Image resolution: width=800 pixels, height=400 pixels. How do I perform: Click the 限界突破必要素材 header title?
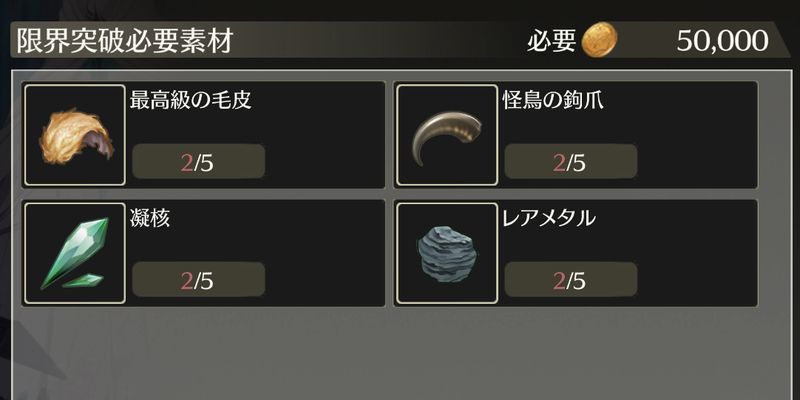click(125, 41)
